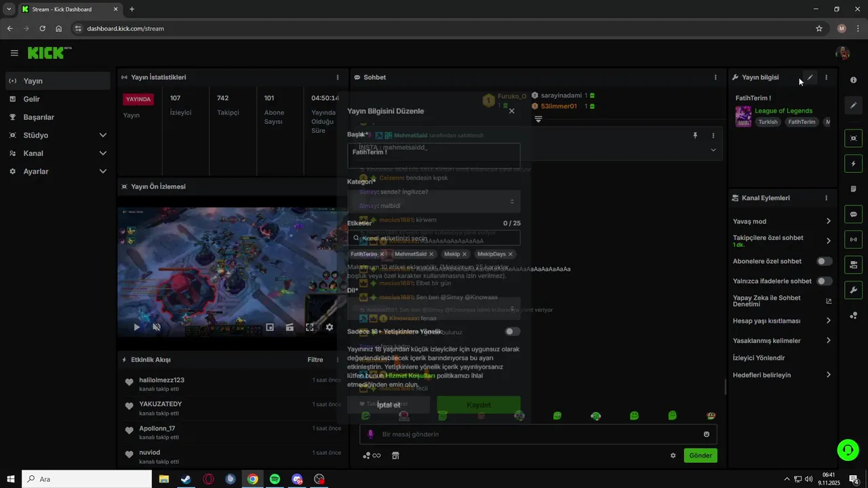This screenshot has height=488, width=868.
Task: Open chat settings gear next to Gönder
Action: (x=673, y=455)
